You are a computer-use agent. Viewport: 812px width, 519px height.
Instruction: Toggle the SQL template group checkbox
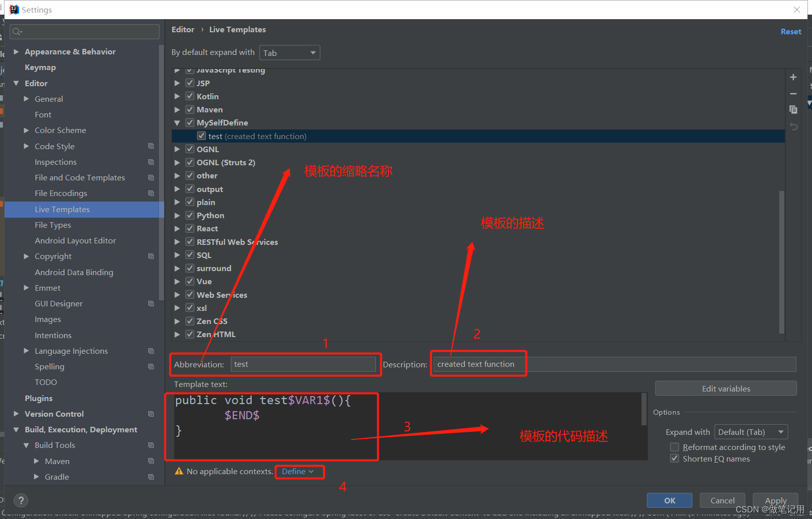coord(190,255)
